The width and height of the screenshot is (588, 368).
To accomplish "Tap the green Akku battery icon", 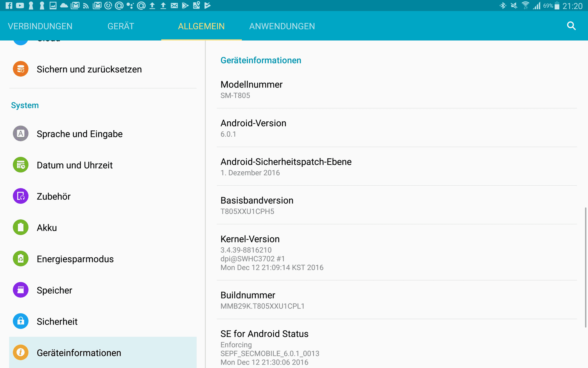I will pos(21,227).
